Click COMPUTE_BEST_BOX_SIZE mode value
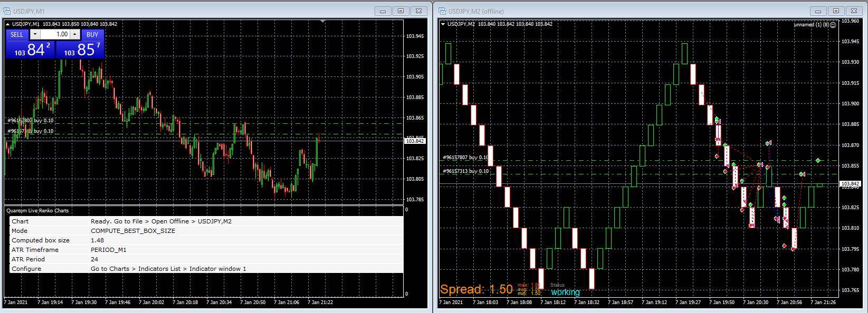The image size is (868, 313). click(x=133, y=231)
